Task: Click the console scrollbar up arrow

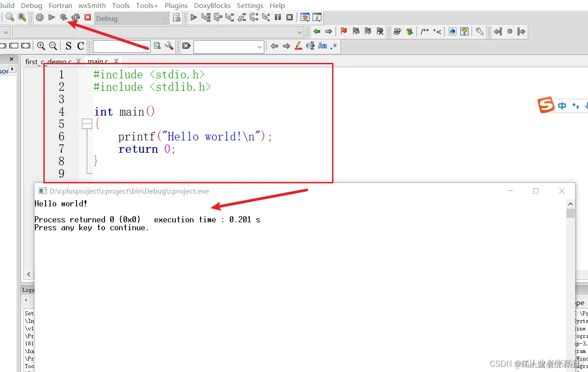Action: point(570,204)
